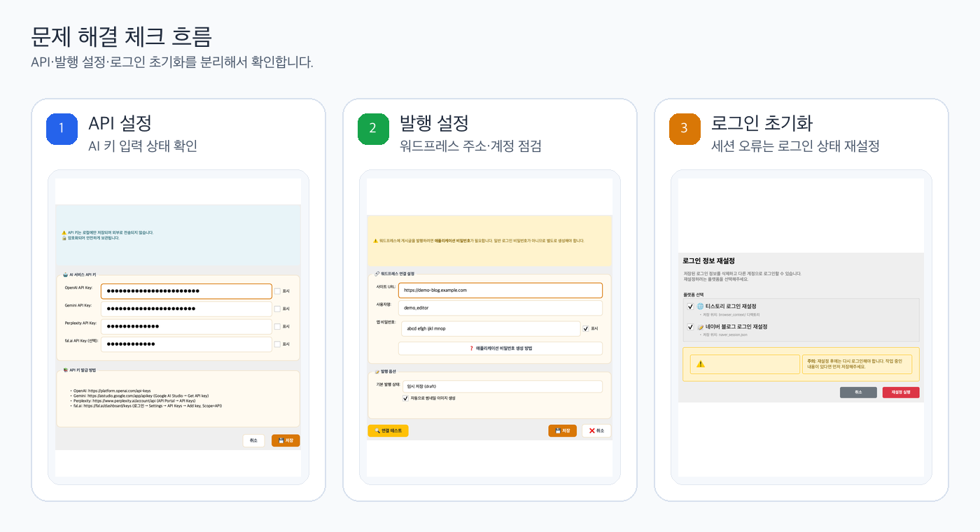Click globe icon beside 티스토리 로그인 재설정
Viewport: 980px width, 532px height.
(x=699, y=307)
